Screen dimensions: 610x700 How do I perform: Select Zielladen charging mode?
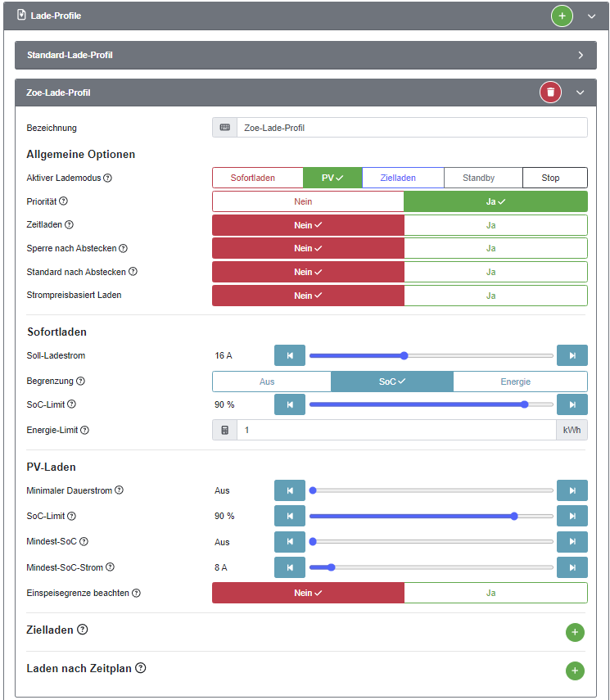403,178
